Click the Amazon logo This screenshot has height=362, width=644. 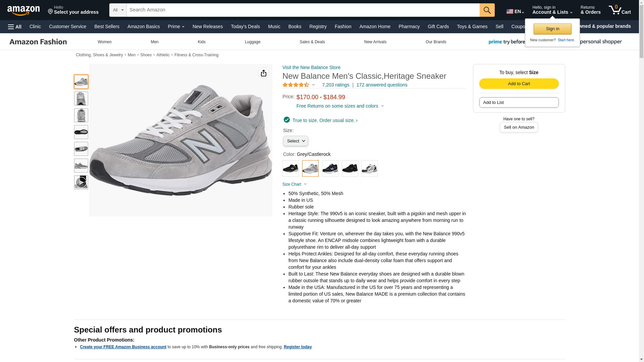point(23,10)
